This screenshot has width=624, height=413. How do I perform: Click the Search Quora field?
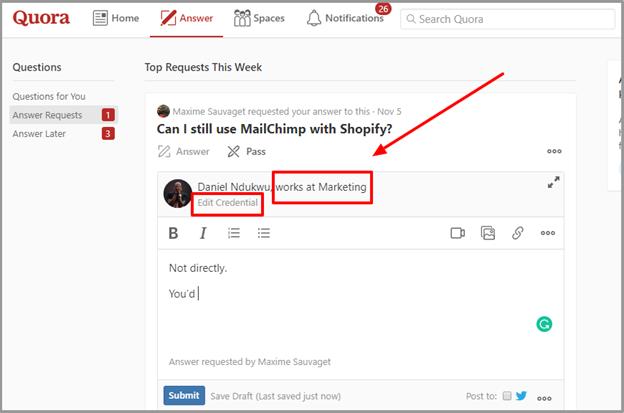[507, 19]
